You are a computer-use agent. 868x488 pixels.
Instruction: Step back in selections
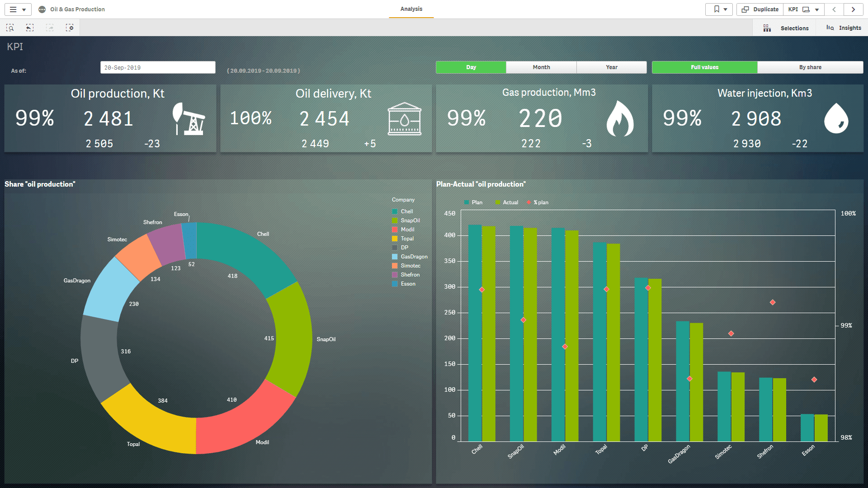(x=30, y=28)
